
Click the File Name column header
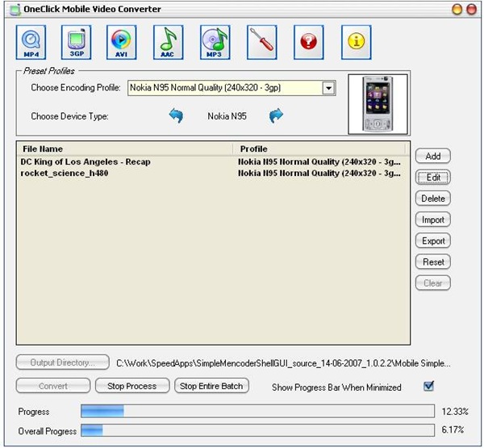point(125,149)
